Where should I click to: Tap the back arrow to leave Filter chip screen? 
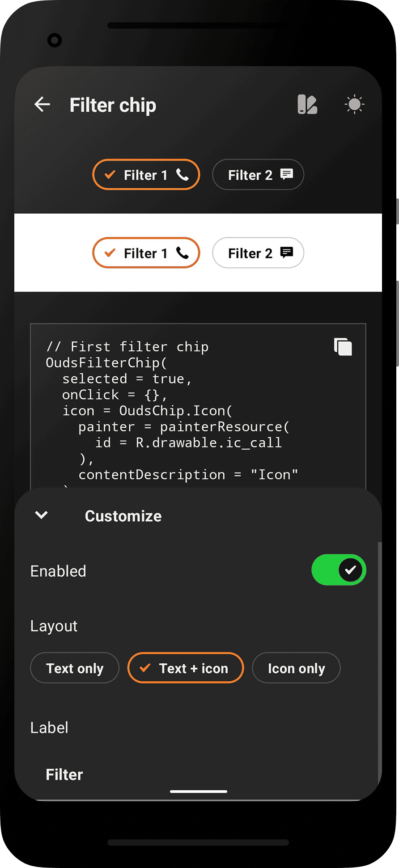click(42, 104)
